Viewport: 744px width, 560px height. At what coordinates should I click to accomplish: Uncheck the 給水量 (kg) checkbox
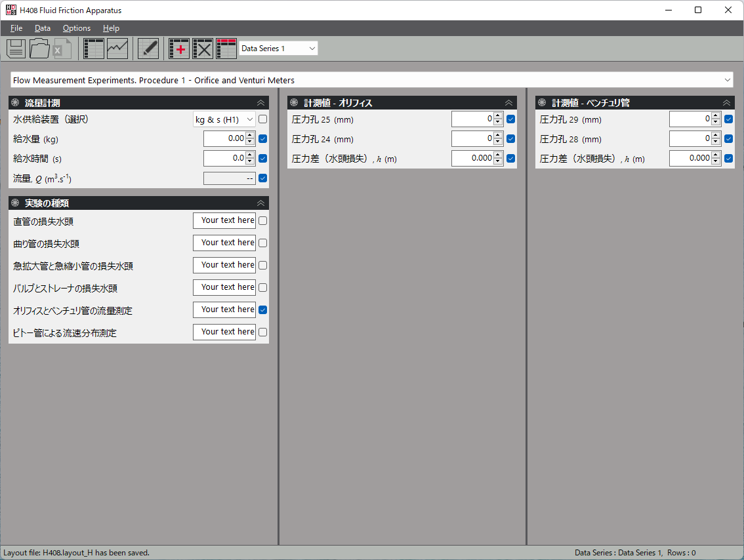click(263, 138)
